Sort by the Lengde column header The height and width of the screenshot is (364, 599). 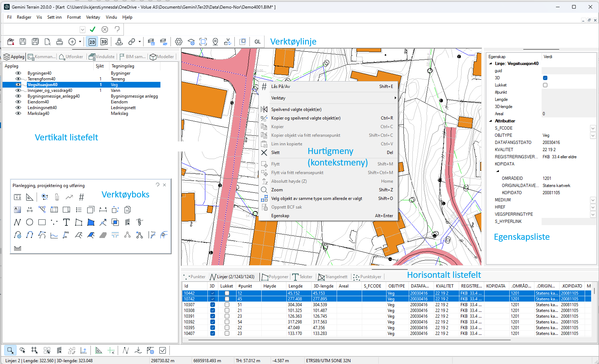click(x=295, y=286)
